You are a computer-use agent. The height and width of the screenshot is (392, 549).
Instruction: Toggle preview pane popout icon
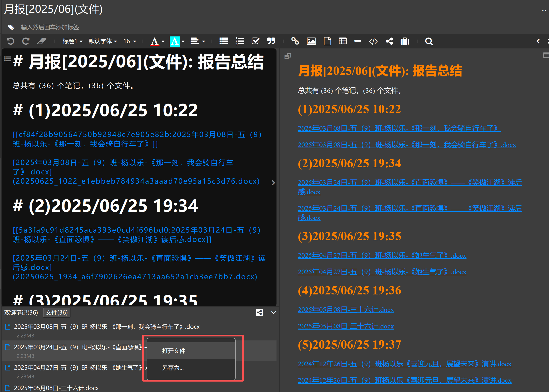coord(288,56)
